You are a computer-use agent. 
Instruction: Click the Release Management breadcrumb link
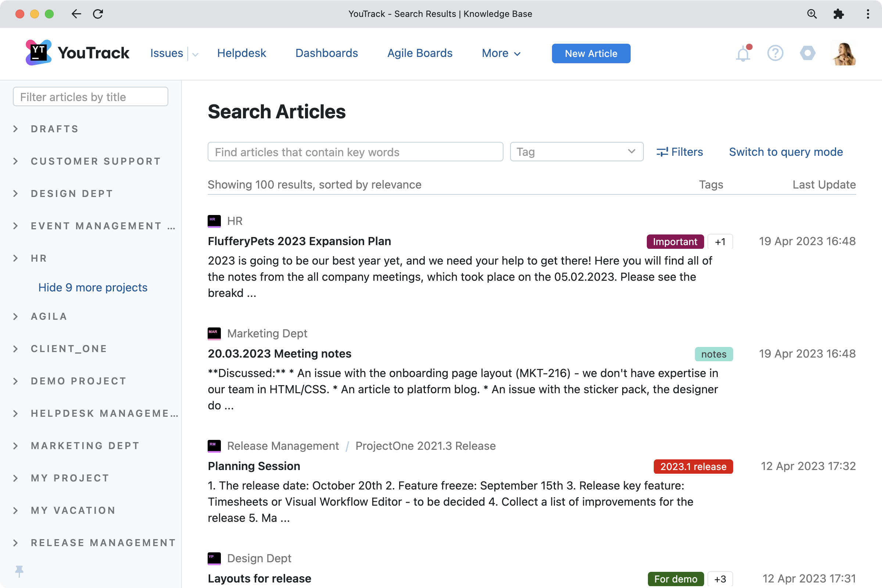283,446
